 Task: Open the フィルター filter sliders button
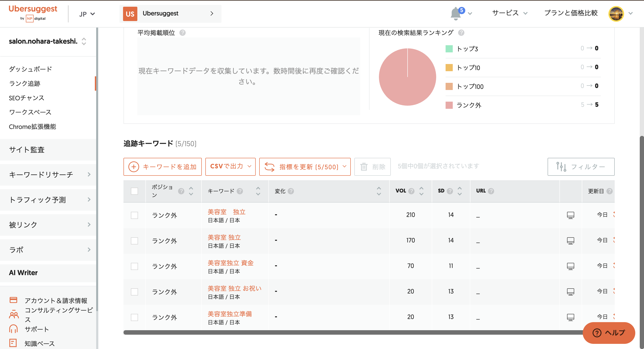[x=581, y=167]
